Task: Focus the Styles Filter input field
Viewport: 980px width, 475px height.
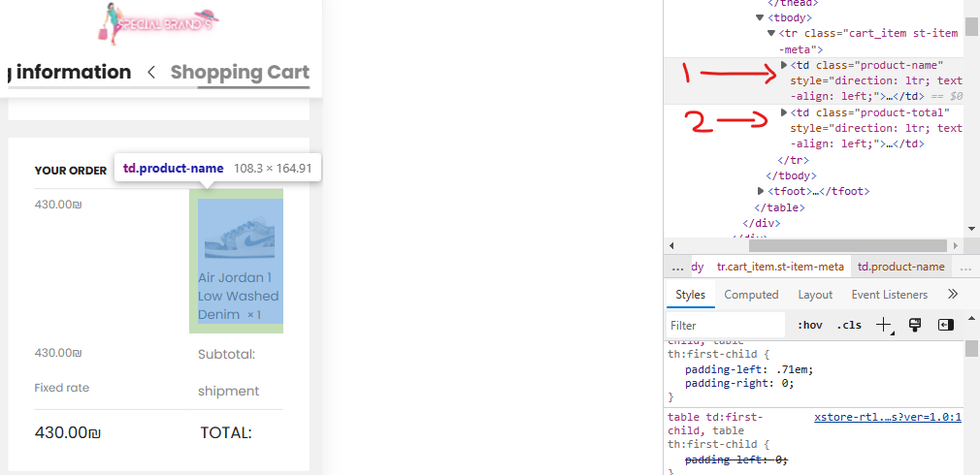Action: [725, 325]
